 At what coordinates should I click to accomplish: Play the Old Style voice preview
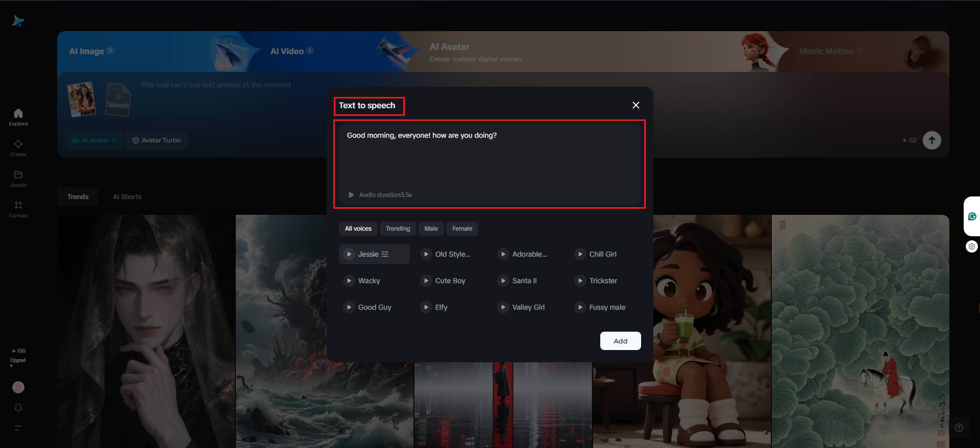426,254
